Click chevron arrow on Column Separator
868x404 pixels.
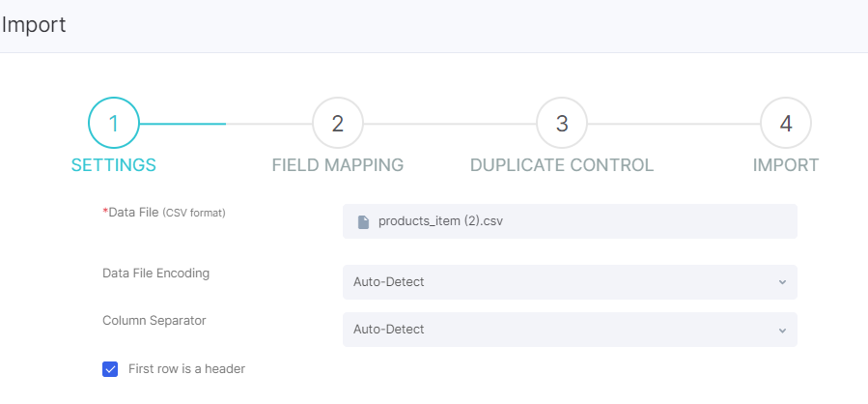click(x=782, y=330)
